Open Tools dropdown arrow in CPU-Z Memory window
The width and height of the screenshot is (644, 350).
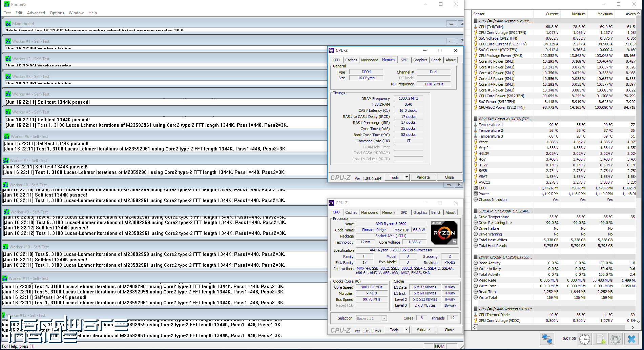(x=407, y=177)
